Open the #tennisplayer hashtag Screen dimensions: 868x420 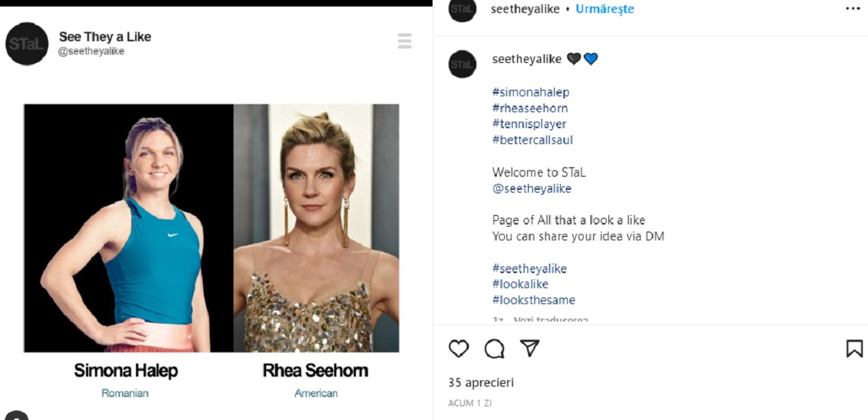(x=529, y=124)
